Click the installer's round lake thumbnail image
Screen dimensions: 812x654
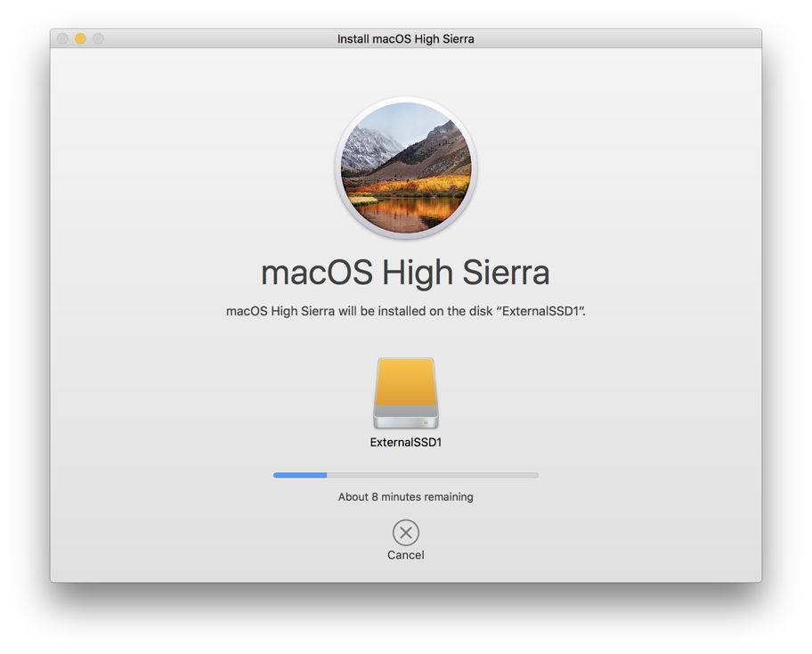coord(406,168)
